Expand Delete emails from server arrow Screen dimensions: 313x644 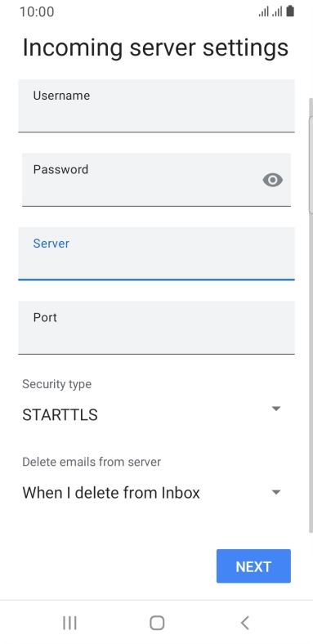276,493
